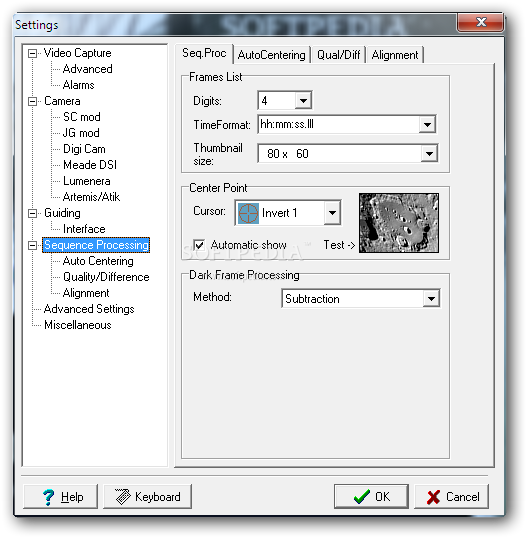Select Camera in the tree

click(62, 101)
